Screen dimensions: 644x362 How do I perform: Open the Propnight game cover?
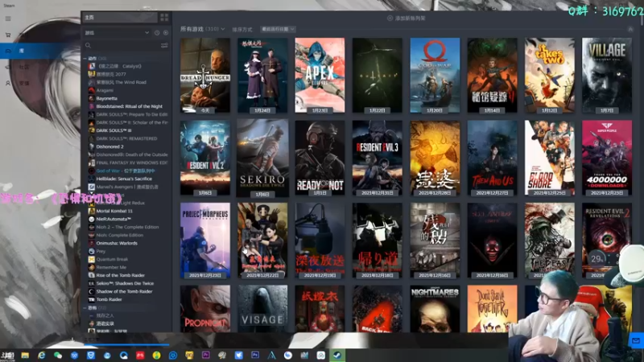pyautogui.click(x=205, y=309)
